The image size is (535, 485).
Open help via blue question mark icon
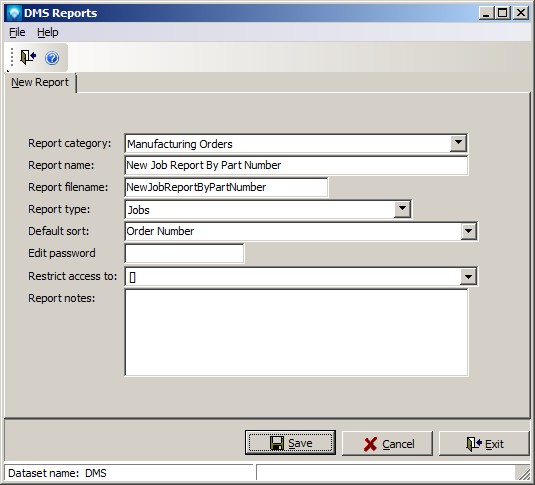(52, 58)
